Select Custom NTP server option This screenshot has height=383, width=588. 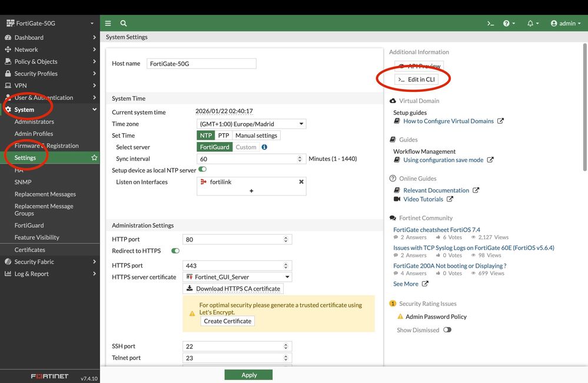click(246, 147)
